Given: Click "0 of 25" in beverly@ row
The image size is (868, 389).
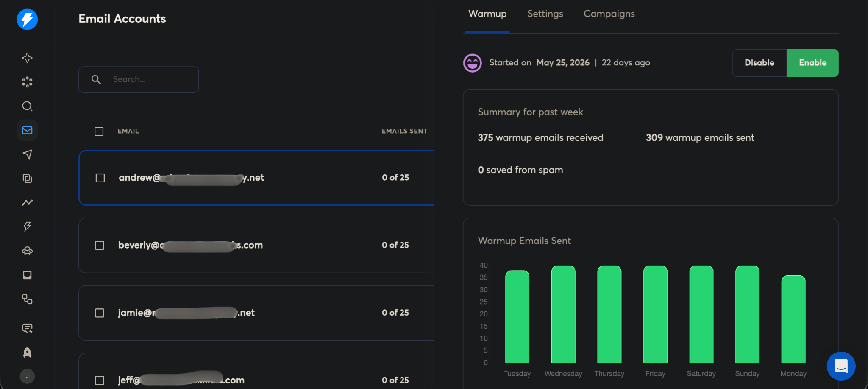Looking at the screenshot, I should coord(395,245).
